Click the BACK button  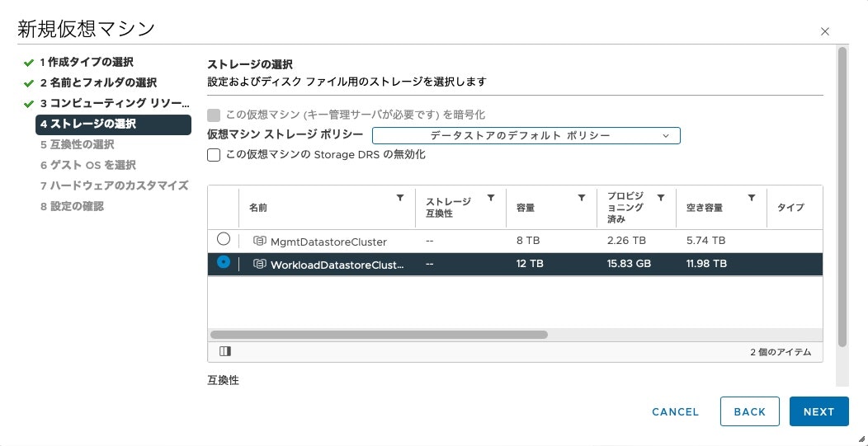point(749,411)
